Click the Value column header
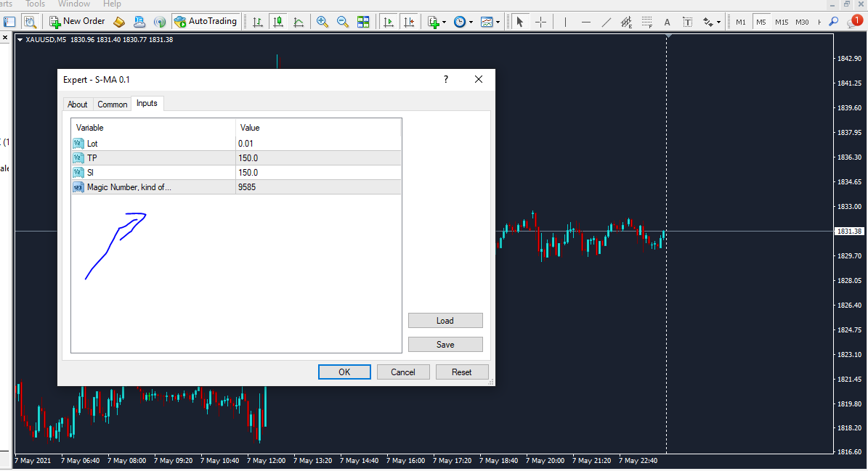Screen dimensions: 868x471 coord(318,128)
